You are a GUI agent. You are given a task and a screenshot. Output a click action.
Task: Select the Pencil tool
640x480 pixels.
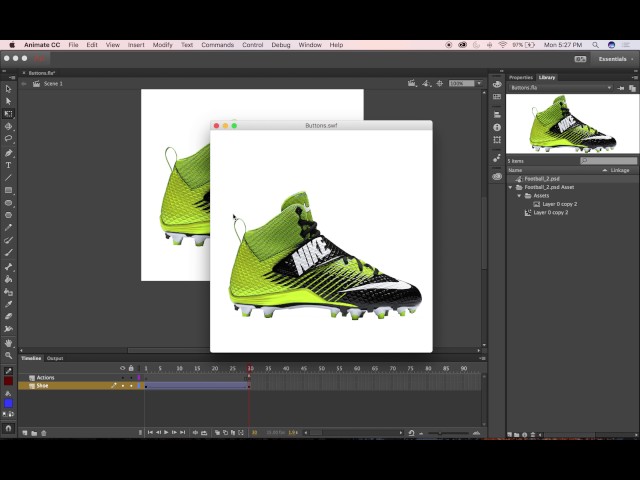tap(8, 228)
